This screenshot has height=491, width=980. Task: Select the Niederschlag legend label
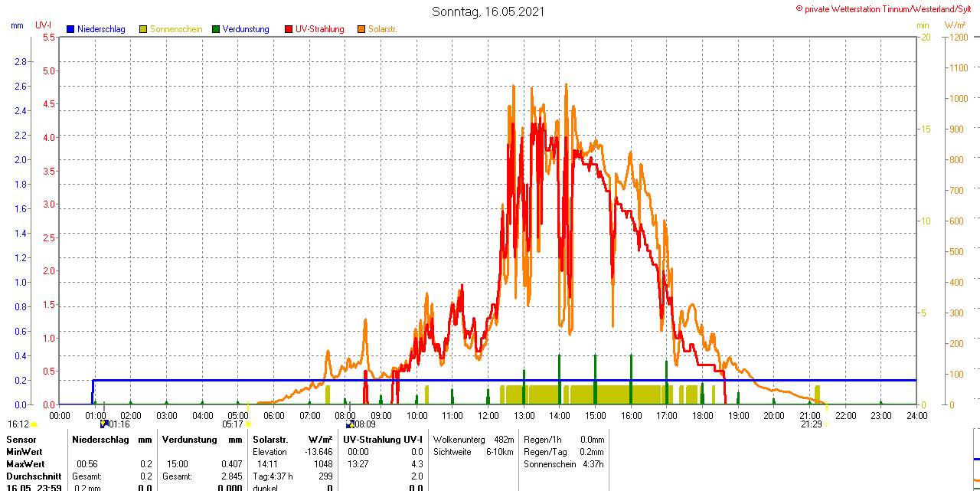[102, 29]
